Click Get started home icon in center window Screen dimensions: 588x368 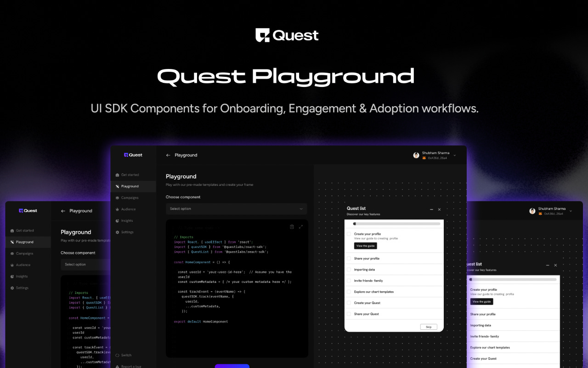click(x=117, y=175)
